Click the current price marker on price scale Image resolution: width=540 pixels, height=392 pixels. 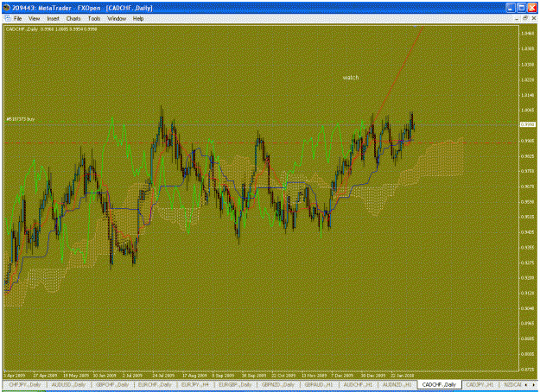527,124
